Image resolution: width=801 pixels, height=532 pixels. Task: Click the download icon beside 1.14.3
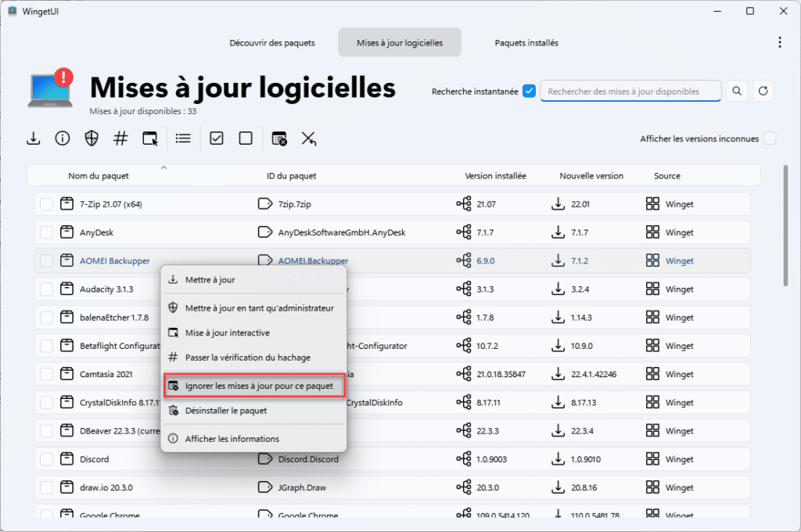(558, 318)
